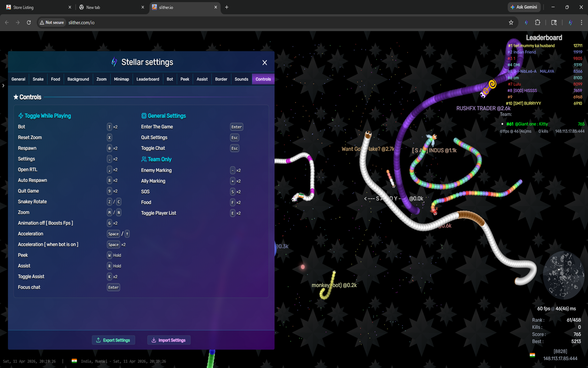Viewport: 588px width, 368px height.
Task: Close the slither.io browser tab
Action: click(215, 7)
